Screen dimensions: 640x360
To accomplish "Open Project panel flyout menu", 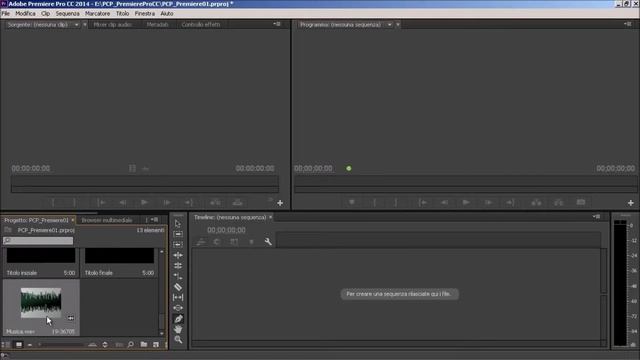I will point(154,220).
